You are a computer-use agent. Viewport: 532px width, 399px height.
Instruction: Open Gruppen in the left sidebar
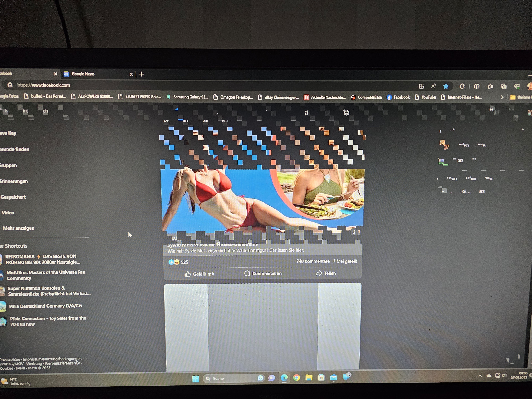click(8, 165)
